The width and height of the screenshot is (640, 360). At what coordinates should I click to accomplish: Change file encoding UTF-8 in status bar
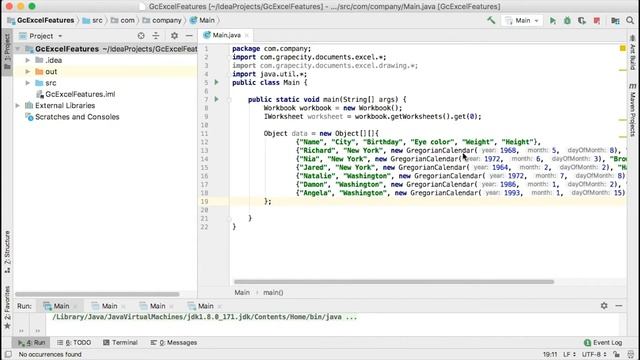pyautogui.click(x=594, y=354)
